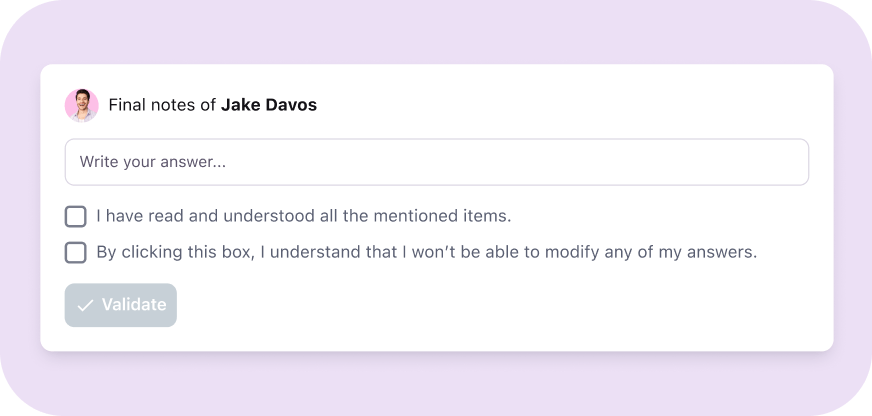The image size is (872, 416).
Task: Click the bold 'Jake Davos' name
Action: 269,105
